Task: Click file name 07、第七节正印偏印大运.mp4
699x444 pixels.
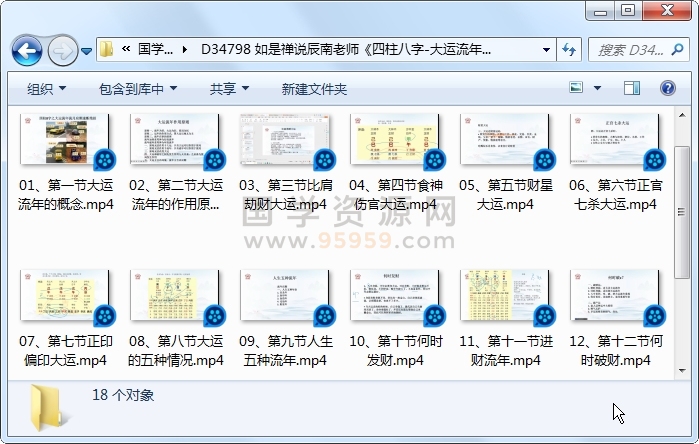Action: (x=66, y=350)
